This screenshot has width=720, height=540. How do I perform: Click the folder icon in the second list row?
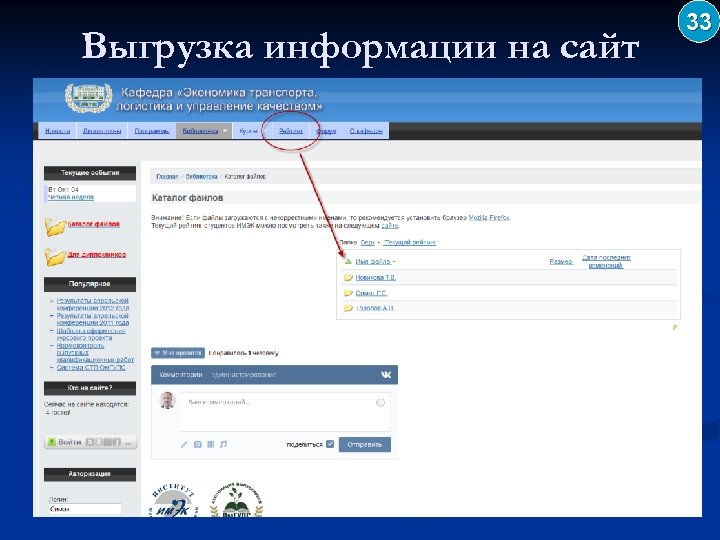[x=348, y=293]
